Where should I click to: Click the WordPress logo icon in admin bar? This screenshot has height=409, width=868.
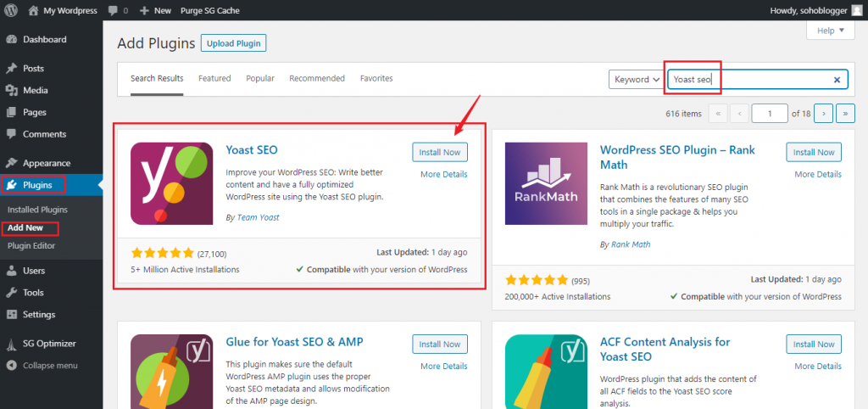10,10
